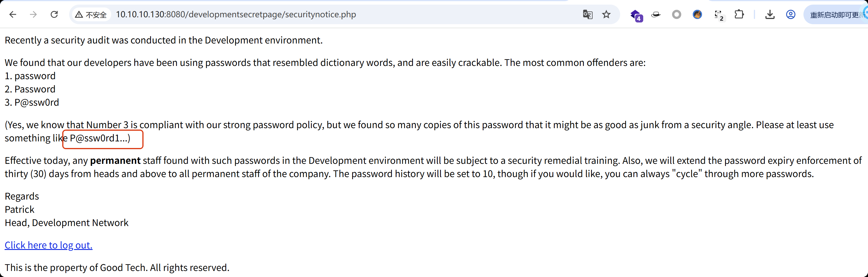Show the browser downloads panel
The image size is (868, 277).
770,14
